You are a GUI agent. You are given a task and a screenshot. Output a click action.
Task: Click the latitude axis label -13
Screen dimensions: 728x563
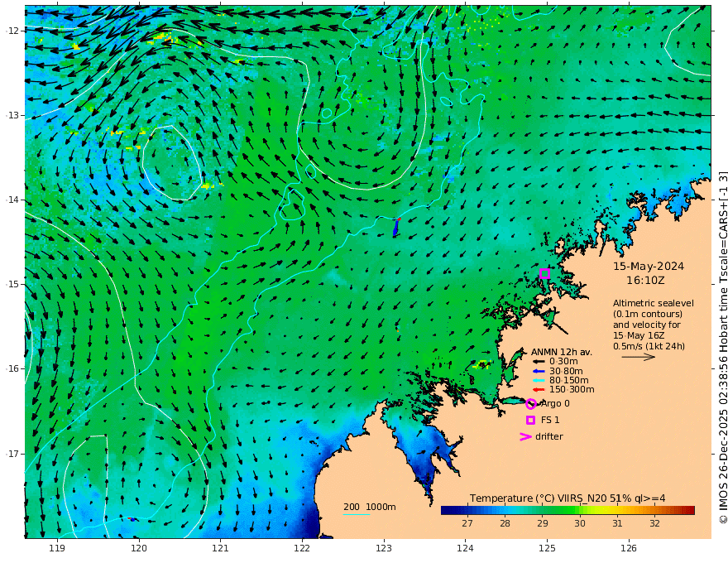12,115
